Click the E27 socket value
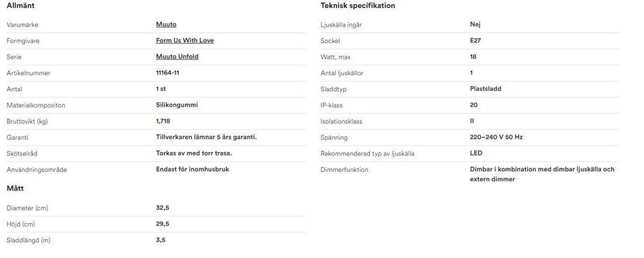Screen dimensions: 644x258 coord(475,40)
